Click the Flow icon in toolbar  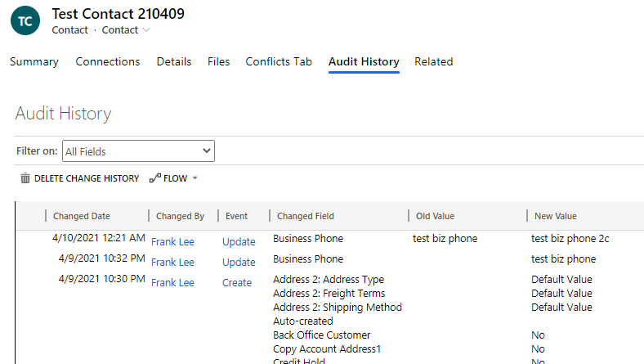coord(155,178)
